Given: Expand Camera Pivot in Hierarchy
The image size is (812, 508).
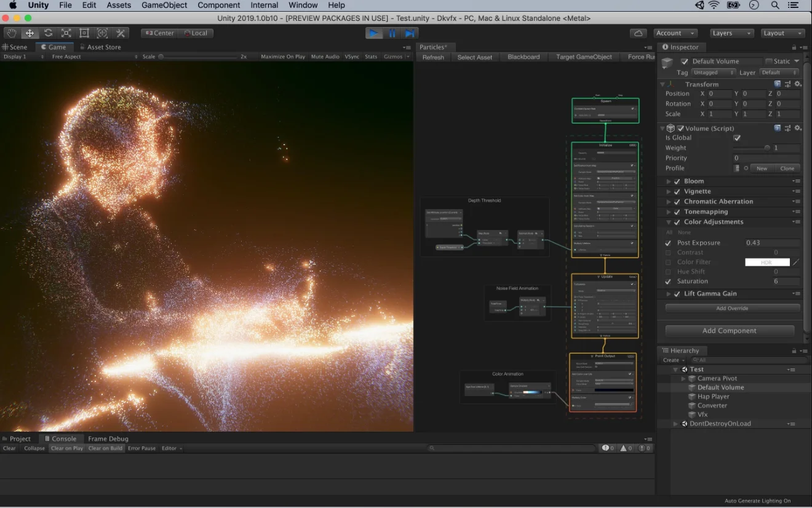Looking at the screenshot, I should point(683,379).
